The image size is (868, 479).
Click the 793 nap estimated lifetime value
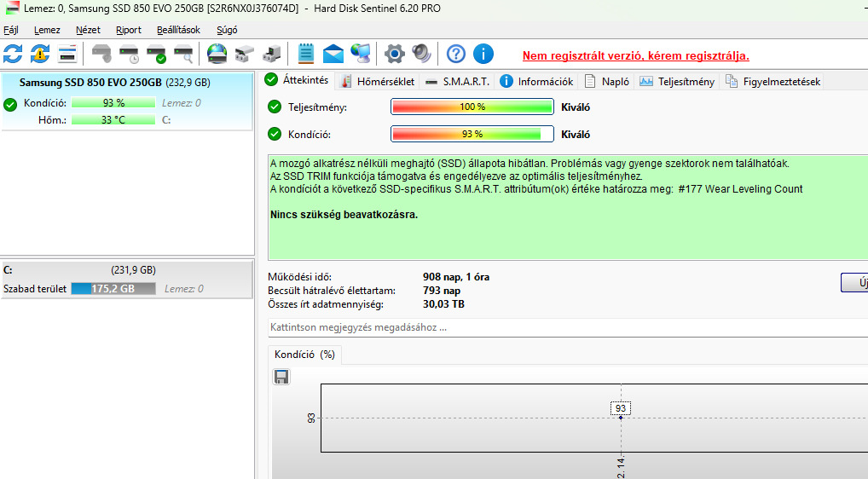pos(442,291)
